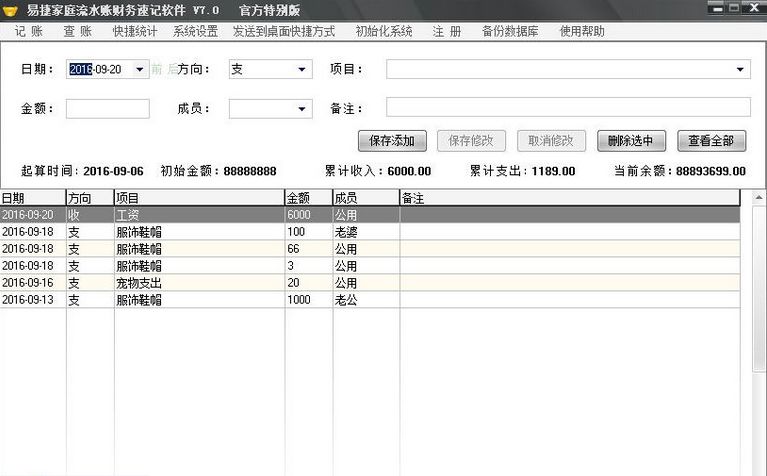767x476 pixels.
Task: Sort by the 金额 column header
Action: click(x=309, y=198)
